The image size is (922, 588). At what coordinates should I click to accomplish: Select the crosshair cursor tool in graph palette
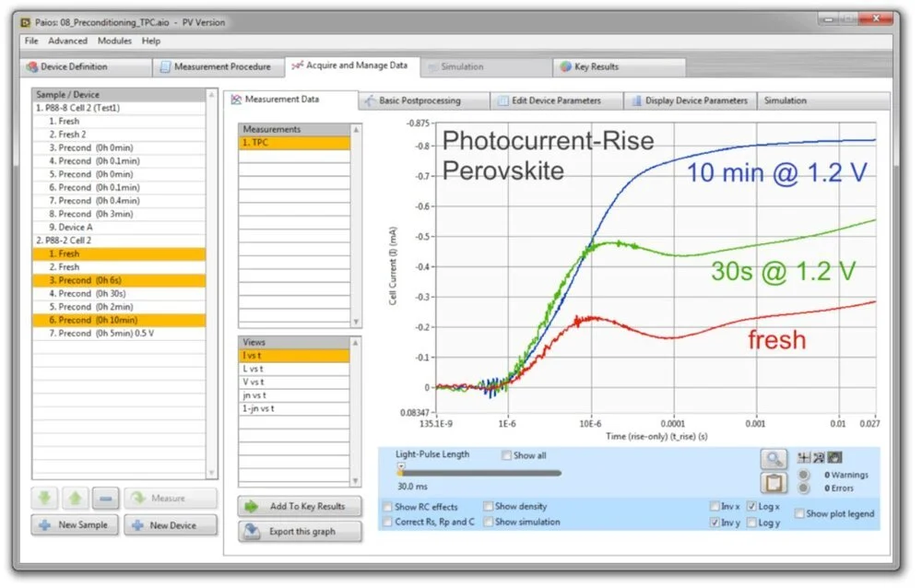tap(803, 457)
